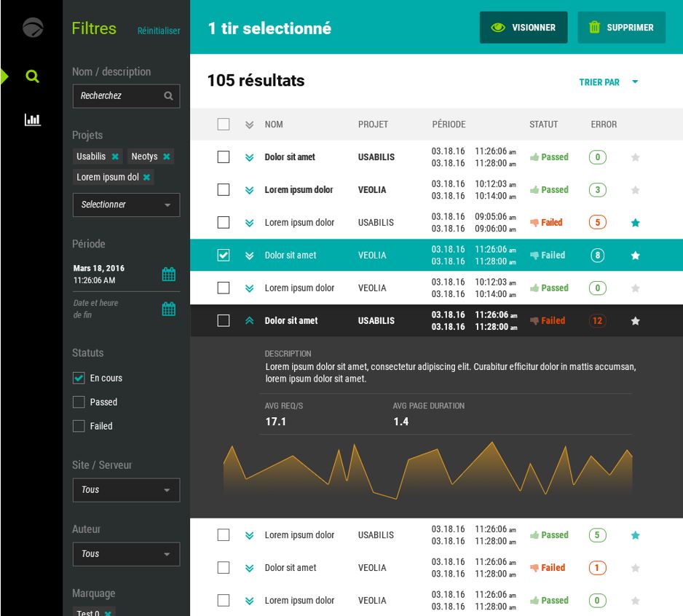Click the calendar icon for the end date
Viewport: 683px width, 616px height.
tap(168, 308)
